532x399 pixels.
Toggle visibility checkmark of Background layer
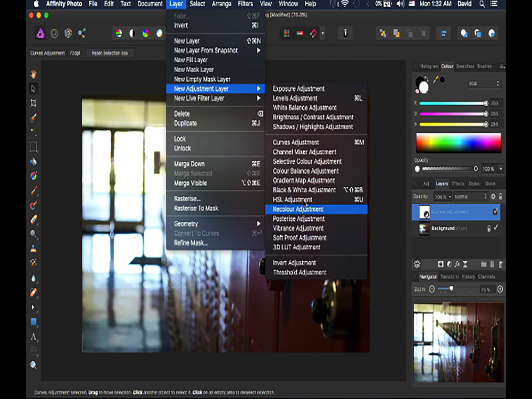pyautogui.click(x=495, y=228)
